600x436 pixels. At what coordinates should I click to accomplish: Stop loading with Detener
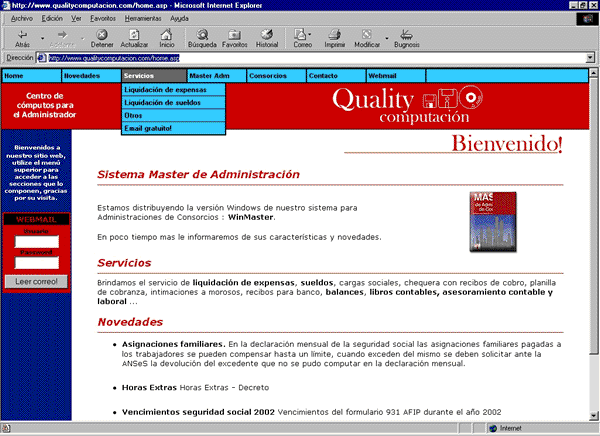[x=102, y=39]
